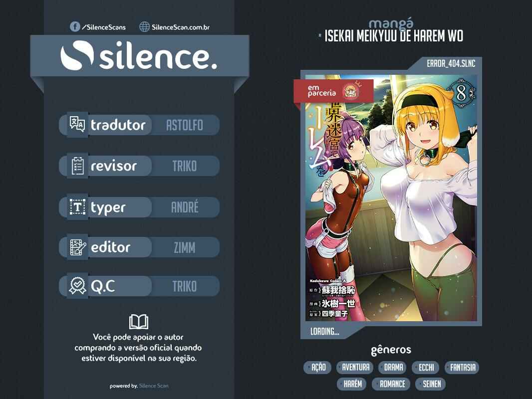Click the Q.C badge checkmark icon

77,286
